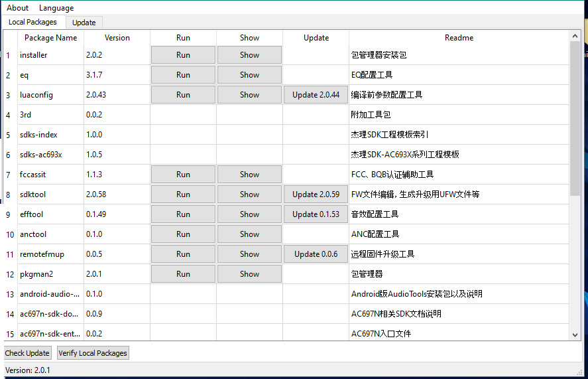Show the eq package

coord(249,75)
